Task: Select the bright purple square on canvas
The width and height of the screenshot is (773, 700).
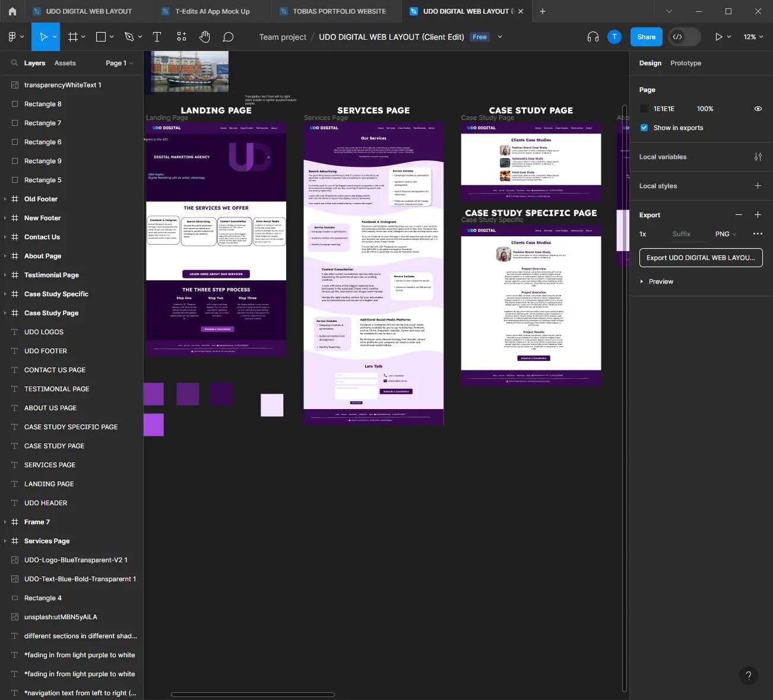Action: click(153, 425)
